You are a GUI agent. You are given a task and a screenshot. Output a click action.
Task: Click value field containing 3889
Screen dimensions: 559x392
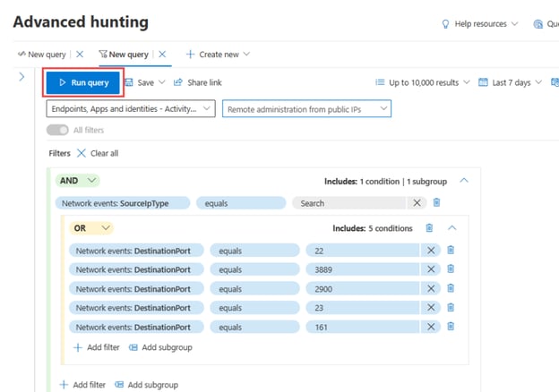[x=363, y=269]
